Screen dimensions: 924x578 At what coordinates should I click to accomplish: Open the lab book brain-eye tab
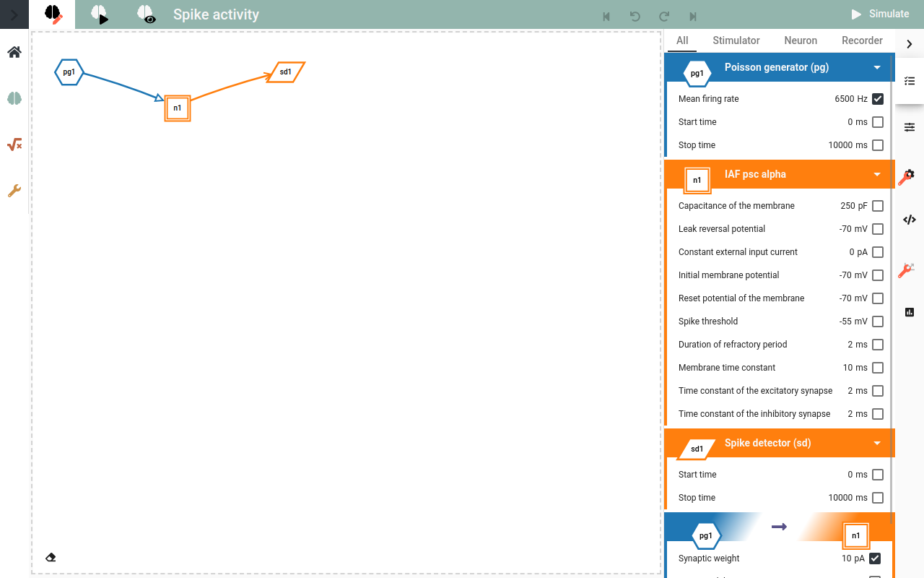point(146,14)
